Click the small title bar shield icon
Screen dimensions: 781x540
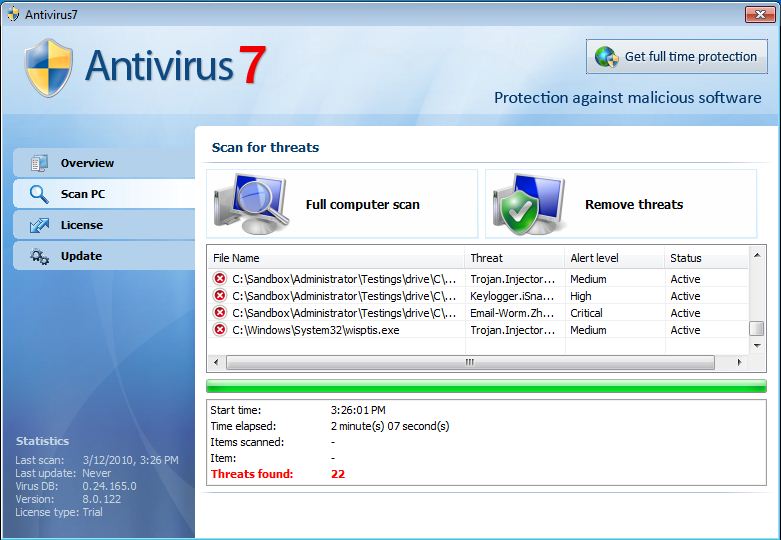click(13, 14)
